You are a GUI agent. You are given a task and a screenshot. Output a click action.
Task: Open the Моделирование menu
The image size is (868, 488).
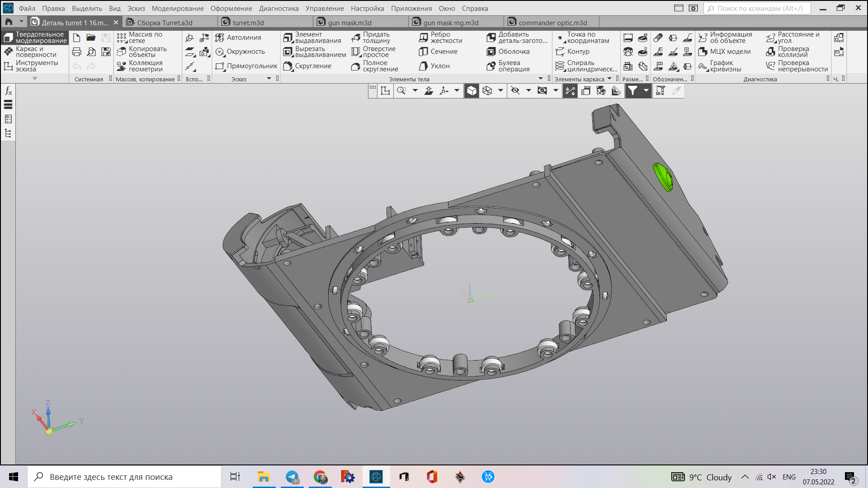(x=177, y=8)
